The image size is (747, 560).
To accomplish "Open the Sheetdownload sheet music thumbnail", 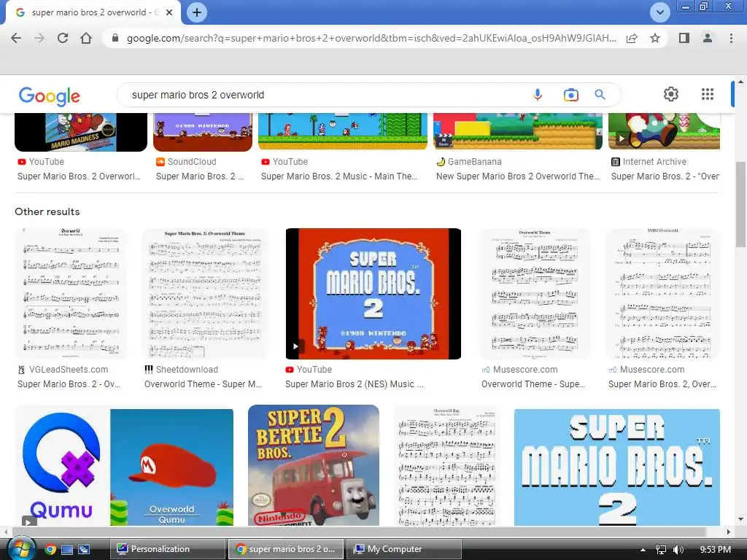I will (205, 293).
